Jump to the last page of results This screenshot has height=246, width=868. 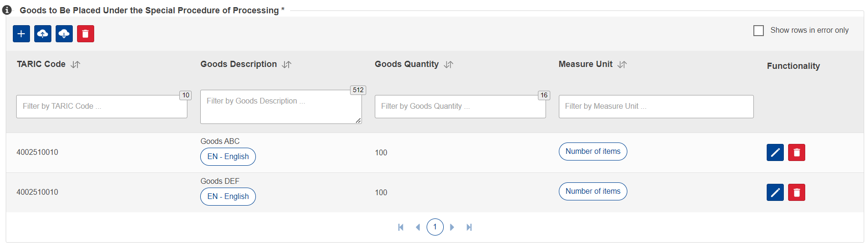pos(469,227)
